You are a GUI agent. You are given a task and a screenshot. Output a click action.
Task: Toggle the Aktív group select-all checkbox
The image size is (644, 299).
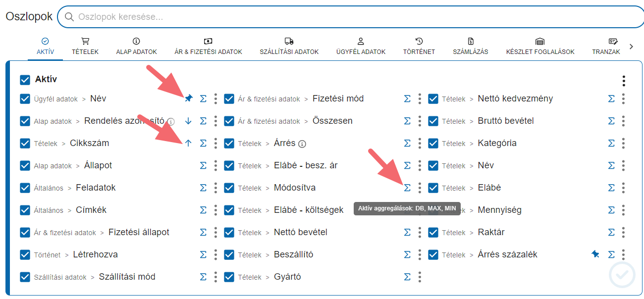pos(25,79)
